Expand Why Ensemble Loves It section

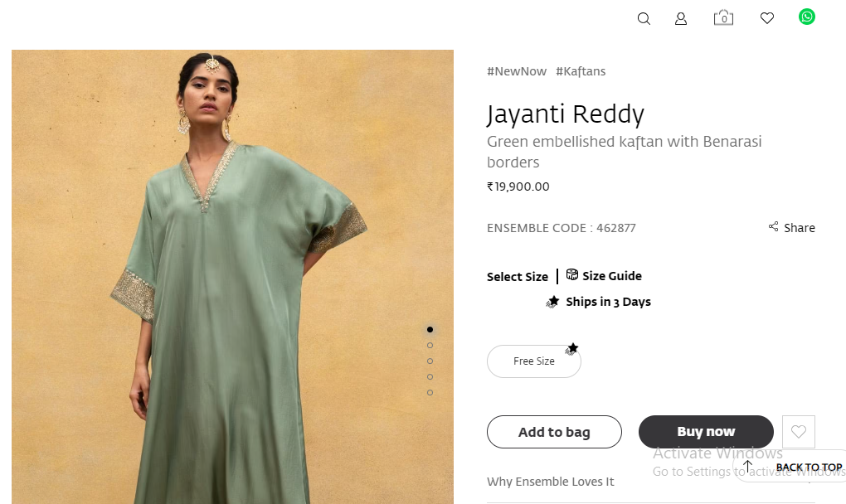[551, 482]
